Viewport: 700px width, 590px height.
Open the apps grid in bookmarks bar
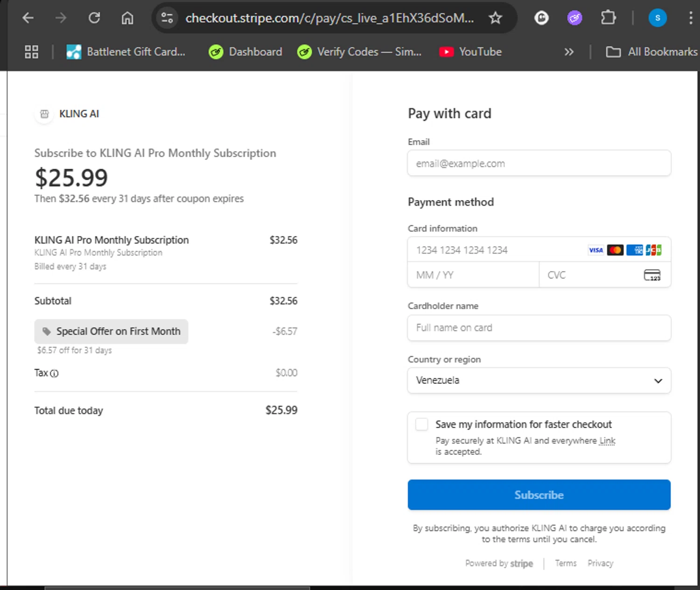[x=31, y=52]
